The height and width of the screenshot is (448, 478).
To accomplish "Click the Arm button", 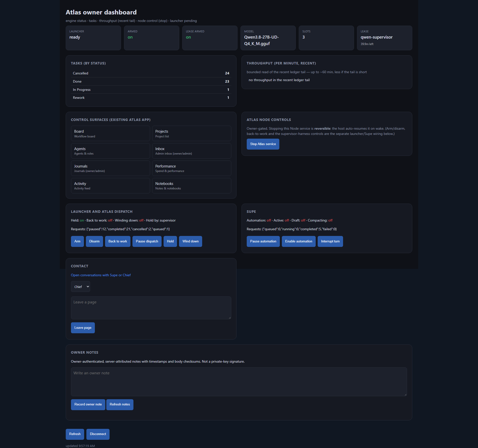I will click(x=77, y=242).
